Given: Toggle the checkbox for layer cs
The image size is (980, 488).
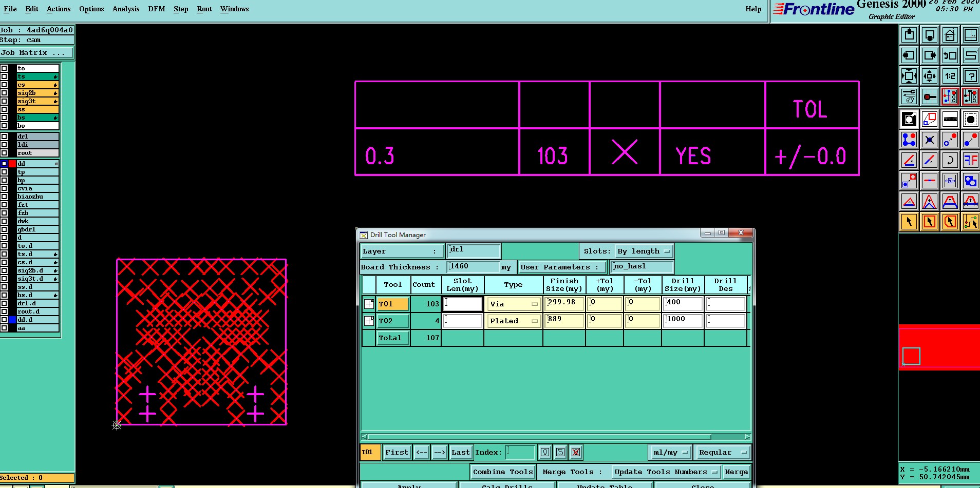Looking at the screenshot, I should pyautogui.click(x=4, y=85).
